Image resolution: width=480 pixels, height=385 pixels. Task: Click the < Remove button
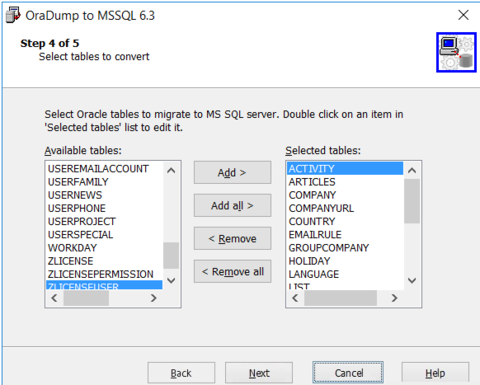[232, 239]
